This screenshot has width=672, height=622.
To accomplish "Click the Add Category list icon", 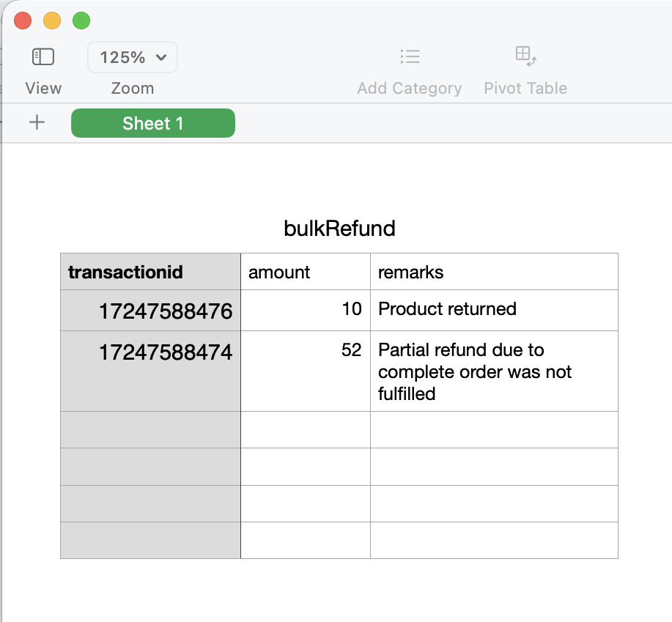I will pyautogui.click(x=410, y=56).
